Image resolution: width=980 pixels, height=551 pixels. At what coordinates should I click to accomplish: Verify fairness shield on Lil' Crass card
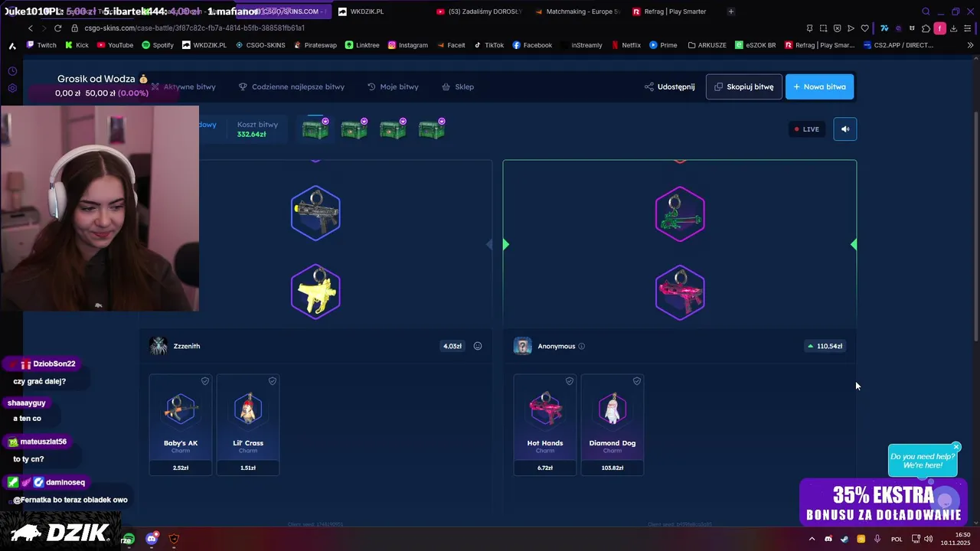coord(273,381)
